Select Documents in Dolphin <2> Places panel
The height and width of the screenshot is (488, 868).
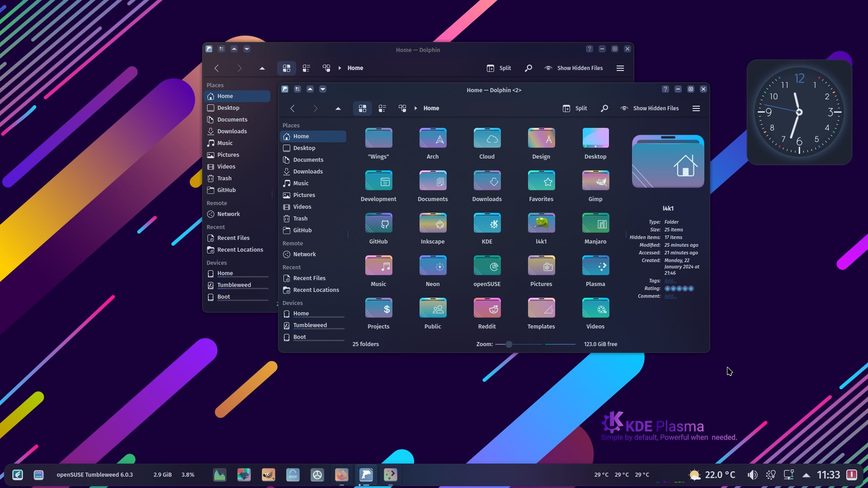click(313, 160)
